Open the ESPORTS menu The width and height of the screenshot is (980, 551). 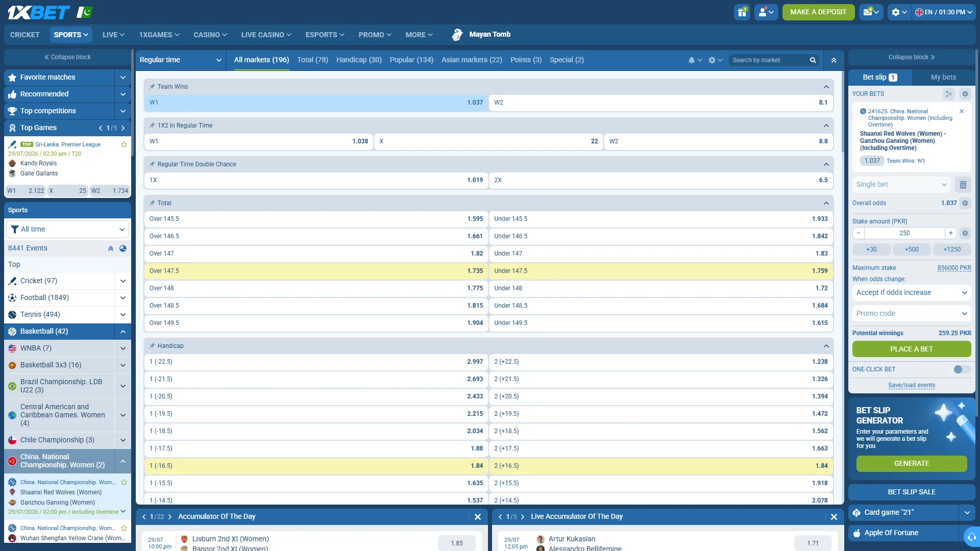(325, 35)
